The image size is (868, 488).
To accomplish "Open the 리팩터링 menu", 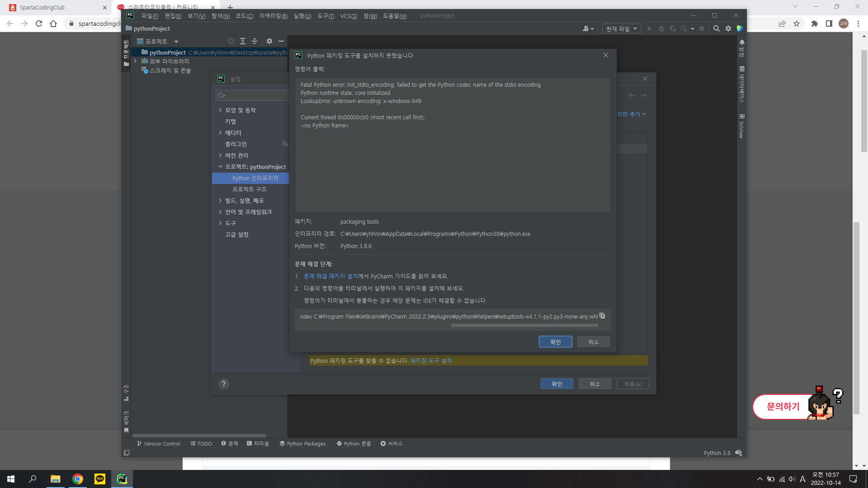I will (x=274, y=16).
